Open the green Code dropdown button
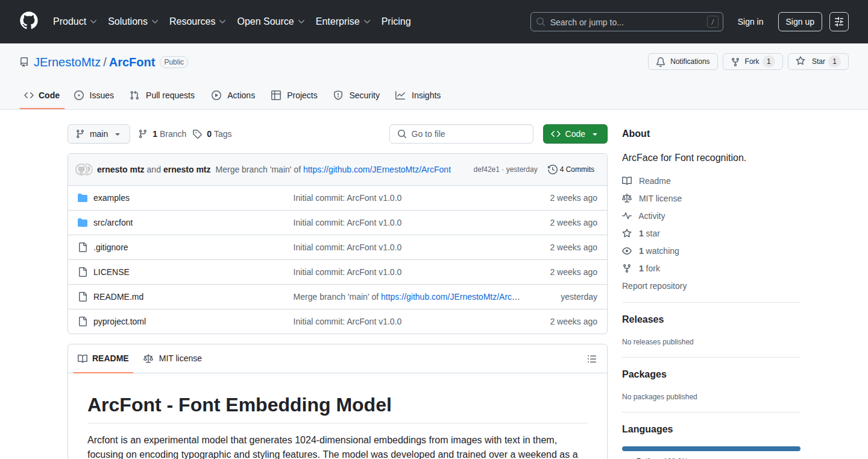868x459 pixels. pos(575,134)
